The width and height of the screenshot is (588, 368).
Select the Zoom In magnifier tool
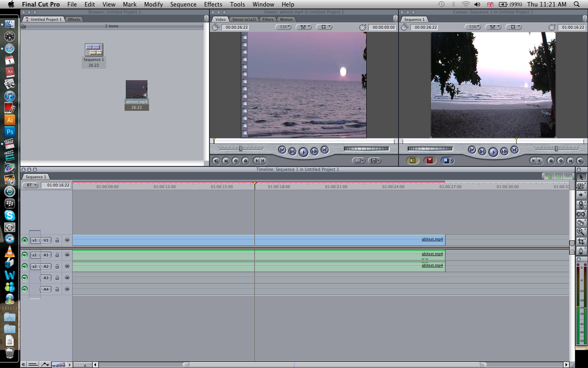(x=581, y=232)
